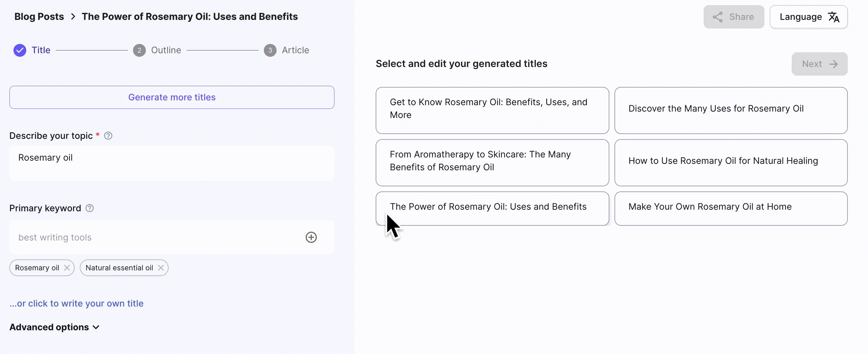Navigate to Blog Posts breadcrumb
The height and width of the screenshot is (354, 868).
click(x=39, y=17)
